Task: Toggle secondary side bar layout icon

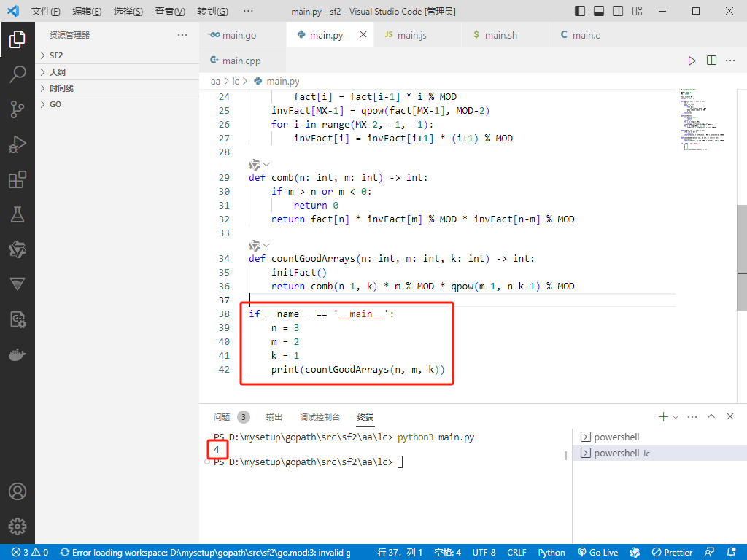Action: pos(618,11)
